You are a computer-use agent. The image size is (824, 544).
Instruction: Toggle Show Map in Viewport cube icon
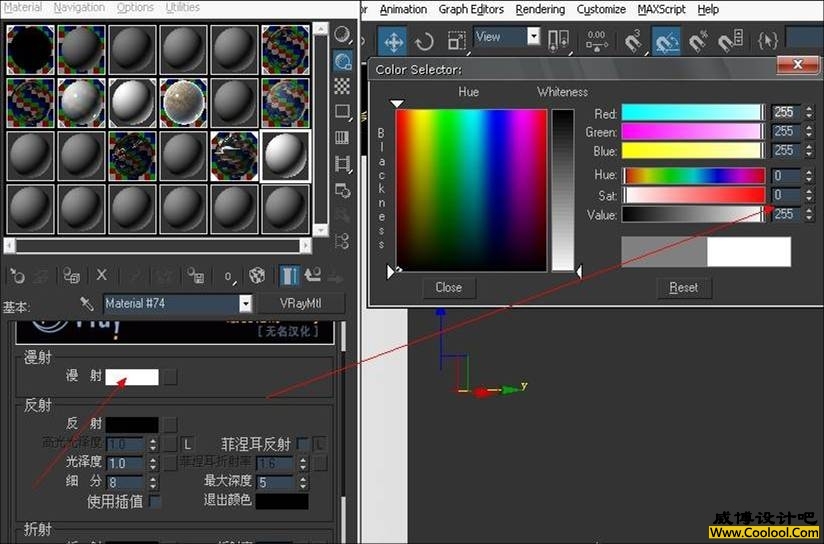pyautogui.click(x=257, y=275)
